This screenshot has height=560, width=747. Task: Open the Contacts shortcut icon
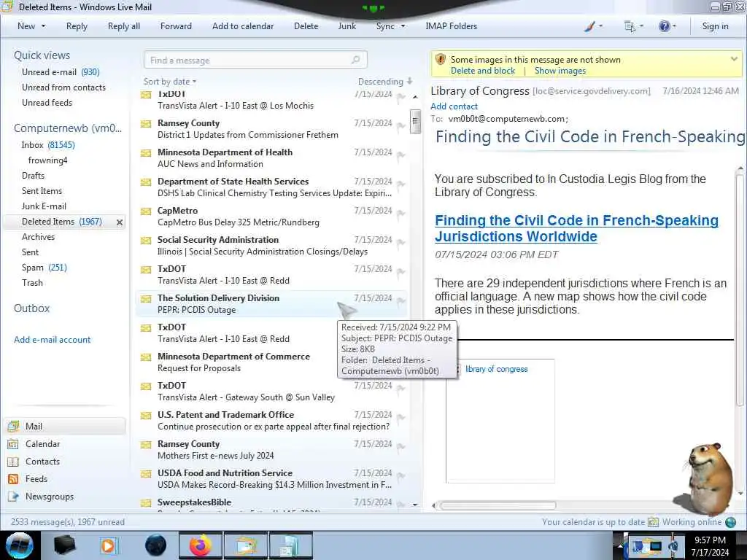[13, 462]
